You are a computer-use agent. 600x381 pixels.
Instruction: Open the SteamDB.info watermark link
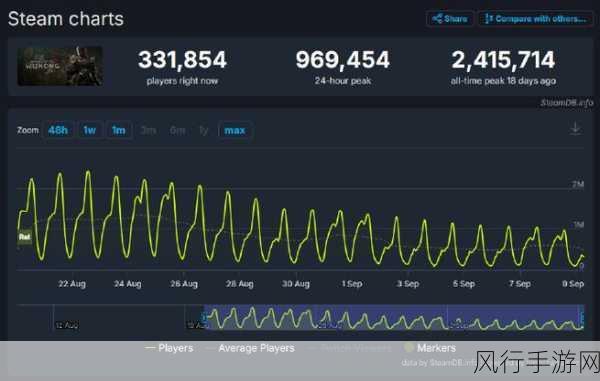point(566,103)
